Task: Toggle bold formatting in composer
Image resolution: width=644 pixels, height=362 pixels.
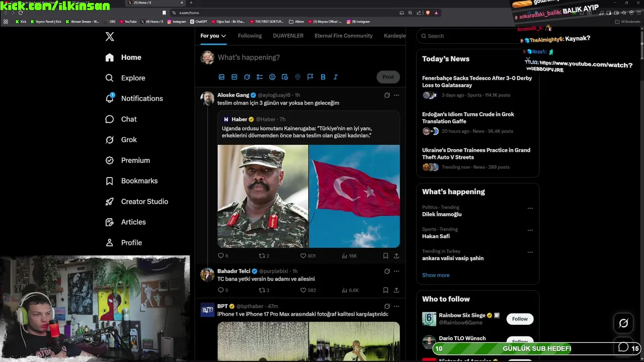Action: [x=323, y=77]
